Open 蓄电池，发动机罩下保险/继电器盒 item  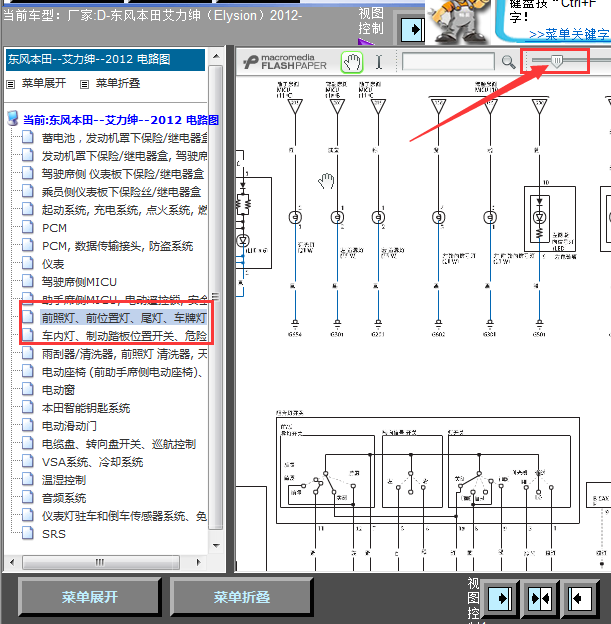tap(125, 138)
